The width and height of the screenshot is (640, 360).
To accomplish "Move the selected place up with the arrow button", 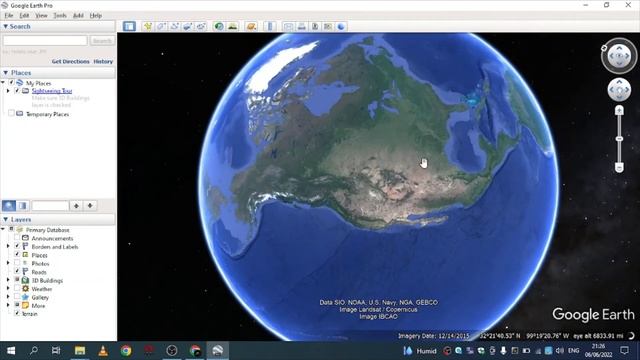I will click(76, 206).
